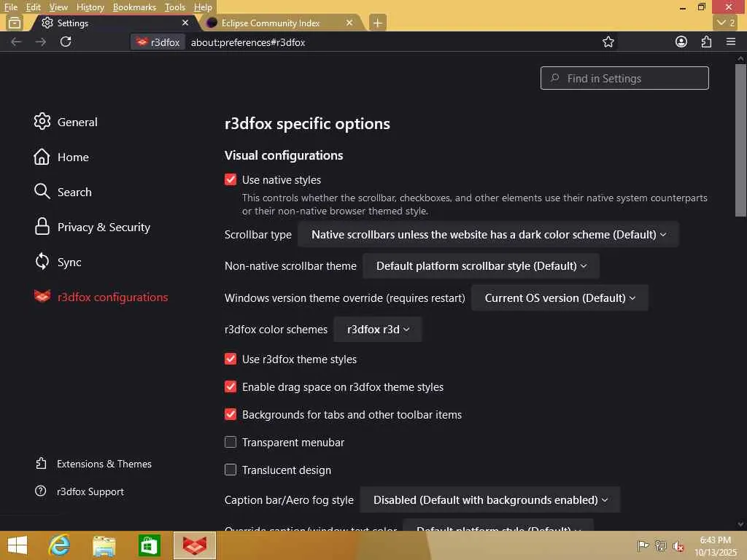Click the scrollbar down arrow
Image resolution: width=747 pixels, height=560 pixels.
pyautogui.click(x=740, y=524)
